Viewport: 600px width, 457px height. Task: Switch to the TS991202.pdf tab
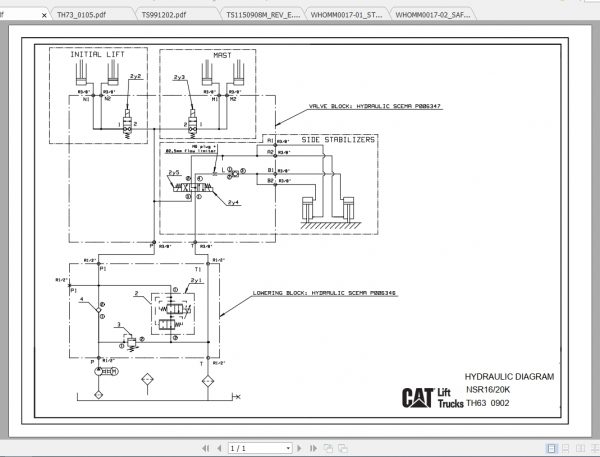click(164, 15)
